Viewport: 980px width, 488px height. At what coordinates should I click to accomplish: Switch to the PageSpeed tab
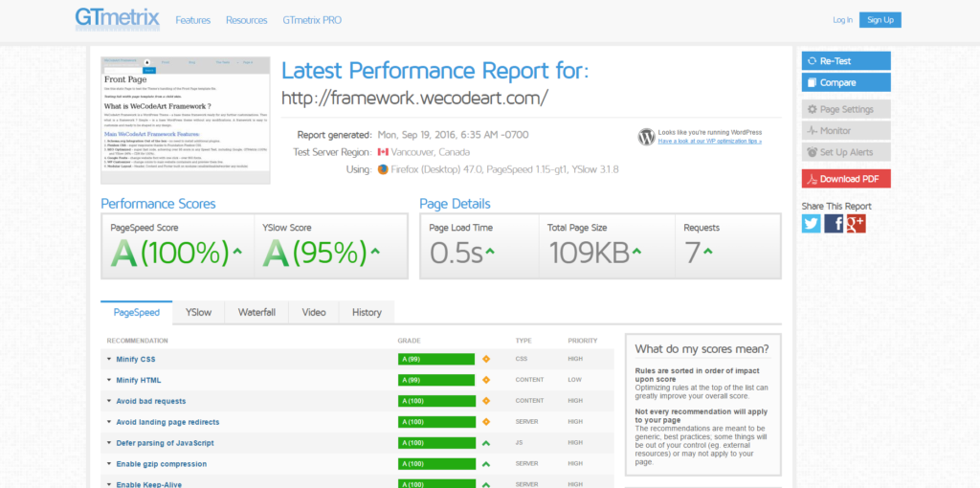136,313
